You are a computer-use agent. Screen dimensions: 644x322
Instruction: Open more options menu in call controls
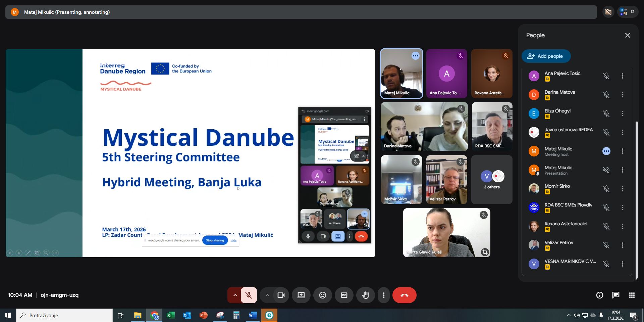tap(383, 295)
